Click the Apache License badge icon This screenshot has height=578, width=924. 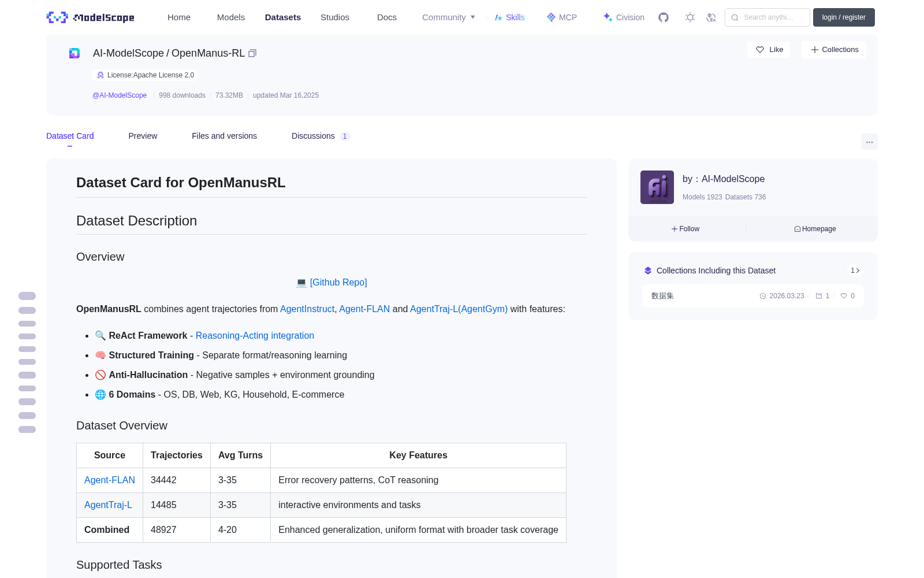click(100, 75)
